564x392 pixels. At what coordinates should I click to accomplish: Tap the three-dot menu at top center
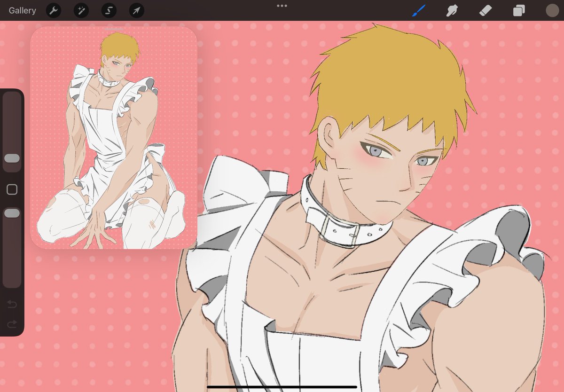(x=282, y=6)
